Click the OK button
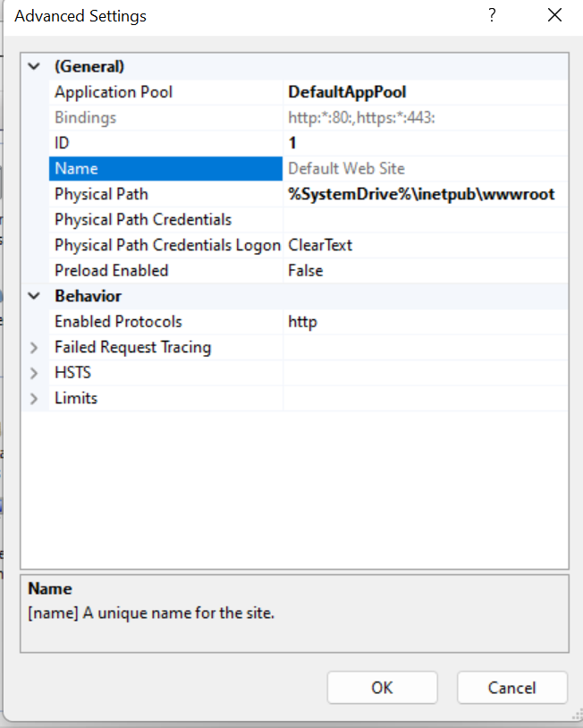The width and height of the screenshot is (583, 728). tap(382, 688)
